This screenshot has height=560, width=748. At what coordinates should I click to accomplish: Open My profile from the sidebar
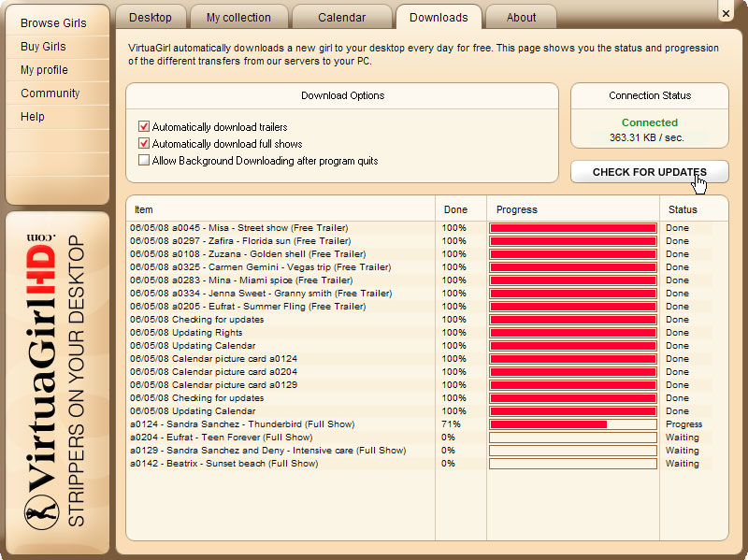pos(44,69)
